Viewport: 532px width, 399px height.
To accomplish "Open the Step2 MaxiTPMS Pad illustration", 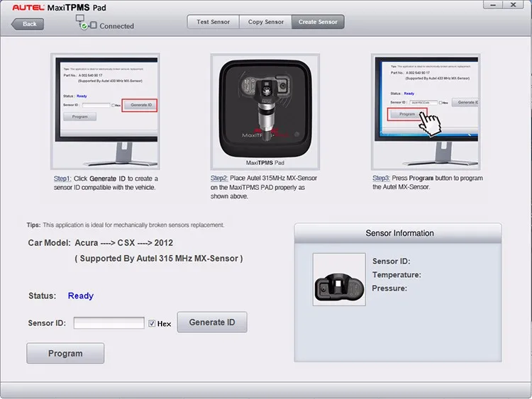I will point(265,111).
